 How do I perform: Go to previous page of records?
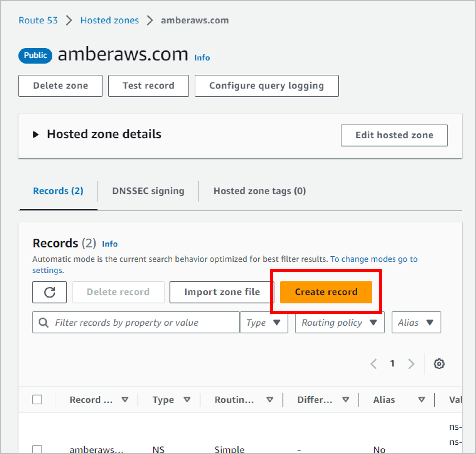(x=374, y=364)
